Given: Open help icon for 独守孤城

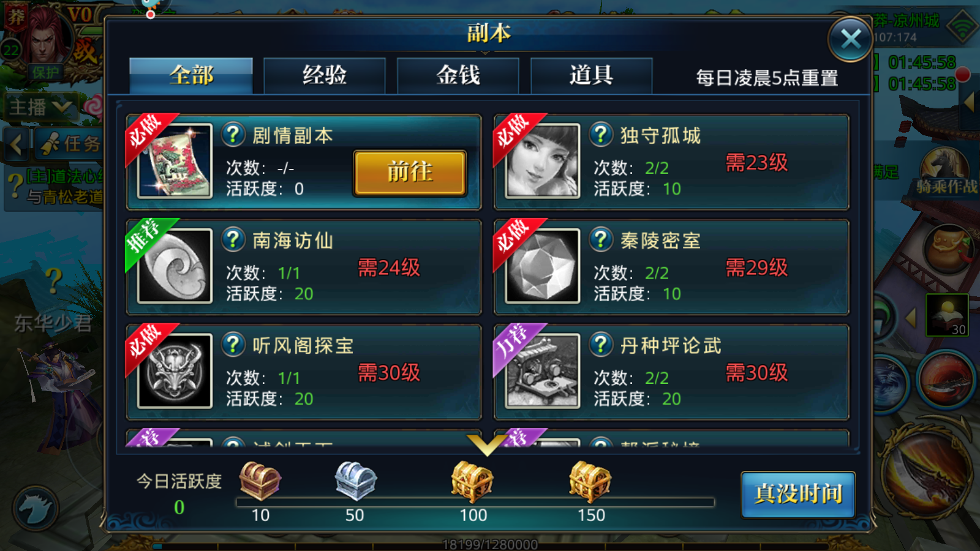Looking at the screenshot, I should tap(601, 134).
